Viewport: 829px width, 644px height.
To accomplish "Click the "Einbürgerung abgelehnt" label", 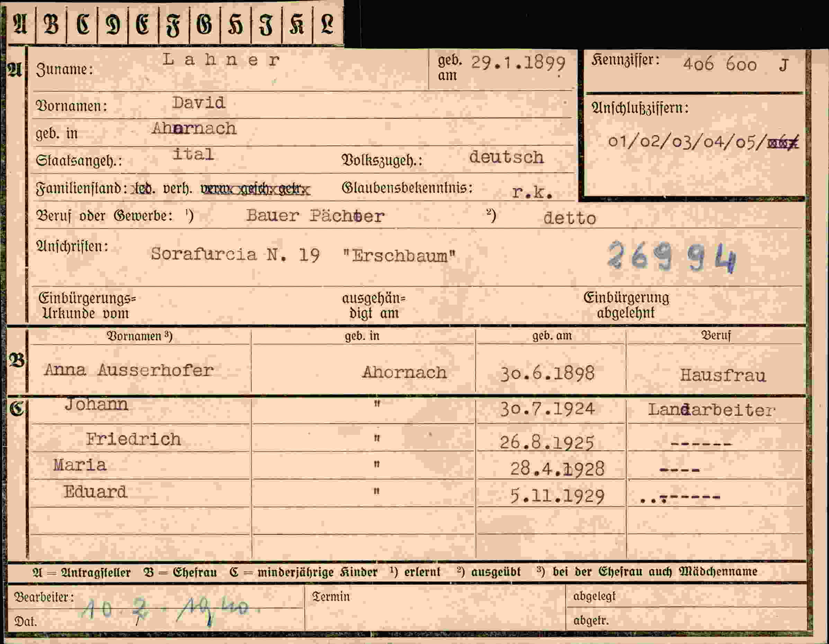I will click(x=626, y=305).
